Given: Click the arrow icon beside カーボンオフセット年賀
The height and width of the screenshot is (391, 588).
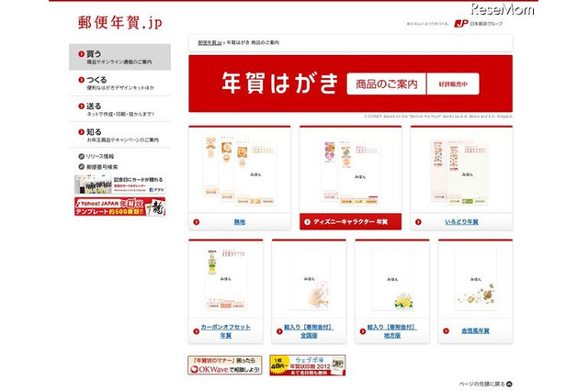Looking at the screenshot, I should point(196,331).
